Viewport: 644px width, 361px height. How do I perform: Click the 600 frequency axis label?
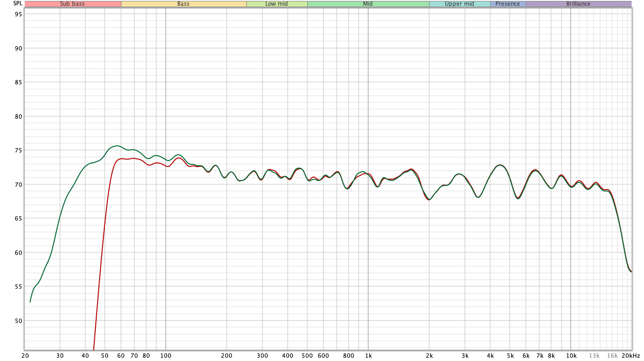(323, 356)
